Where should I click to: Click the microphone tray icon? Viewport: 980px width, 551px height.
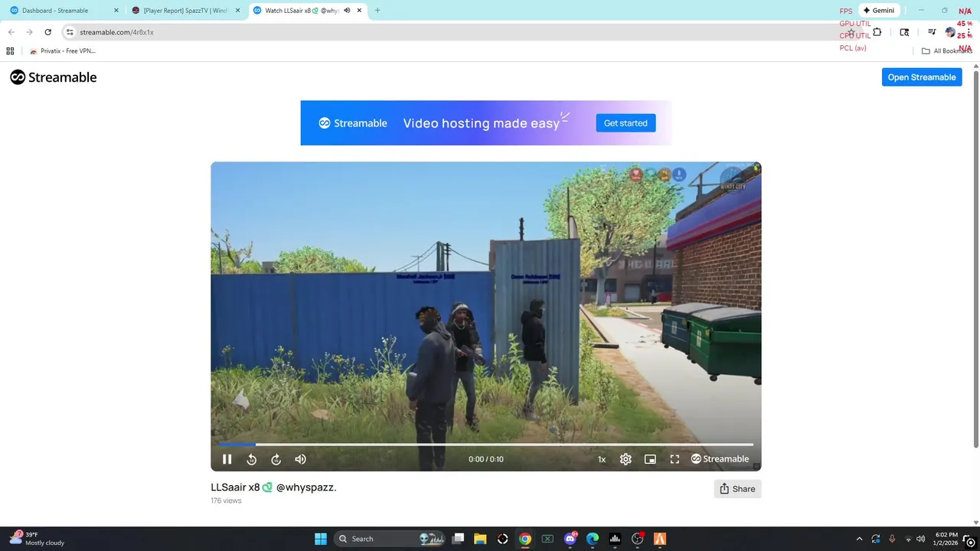pos(892,539)
